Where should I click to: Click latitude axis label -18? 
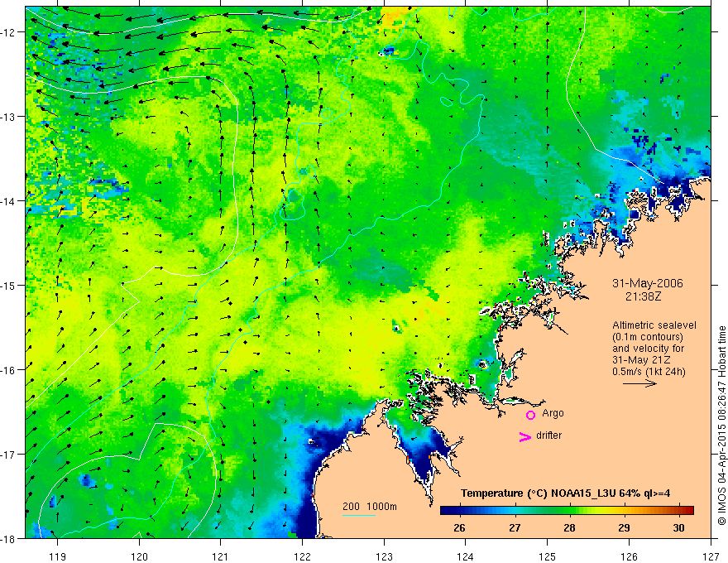(x=9, y=538)
